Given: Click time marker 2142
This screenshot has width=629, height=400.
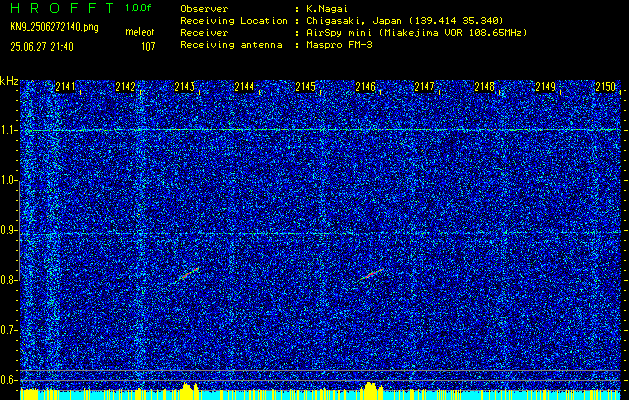Looking at the screenshot, I should point(125,87).
